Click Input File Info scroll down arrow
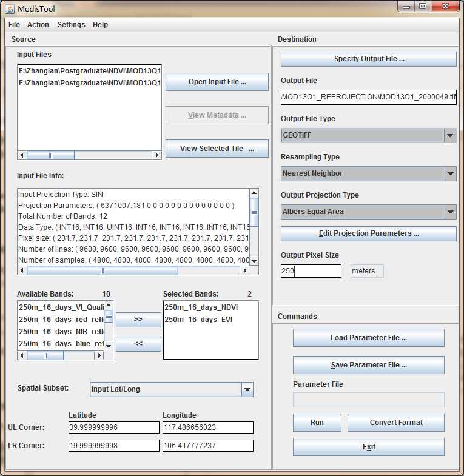 tap(254, 261)
